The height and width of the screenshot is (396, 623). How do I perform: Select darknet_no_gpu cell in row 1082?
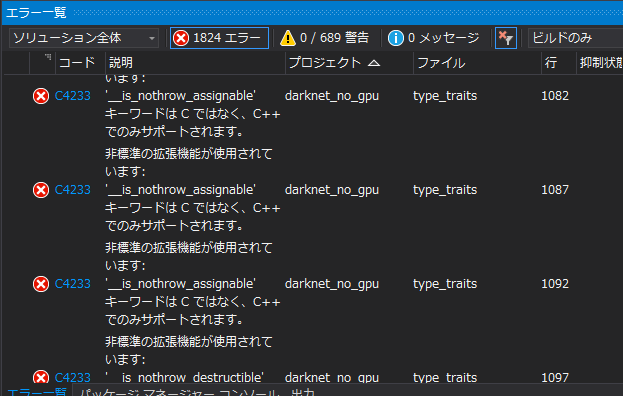point(332,96)
